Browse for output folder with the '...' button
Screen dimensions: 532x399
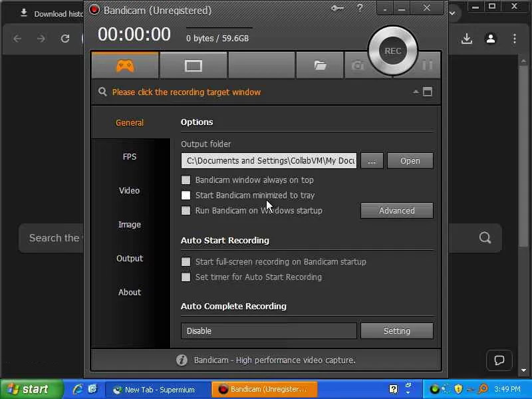point(372,160)
